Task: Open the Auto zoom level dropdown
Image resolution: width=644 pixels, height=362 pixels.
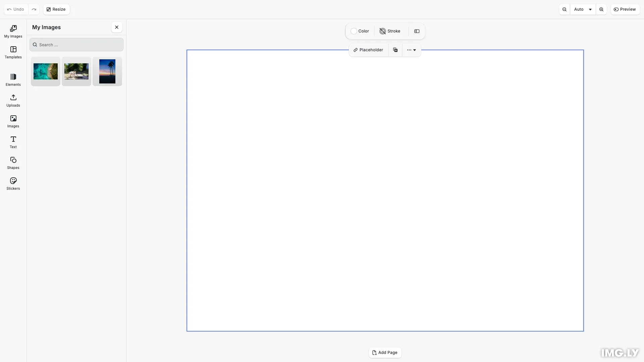Action: coord(583,9)
